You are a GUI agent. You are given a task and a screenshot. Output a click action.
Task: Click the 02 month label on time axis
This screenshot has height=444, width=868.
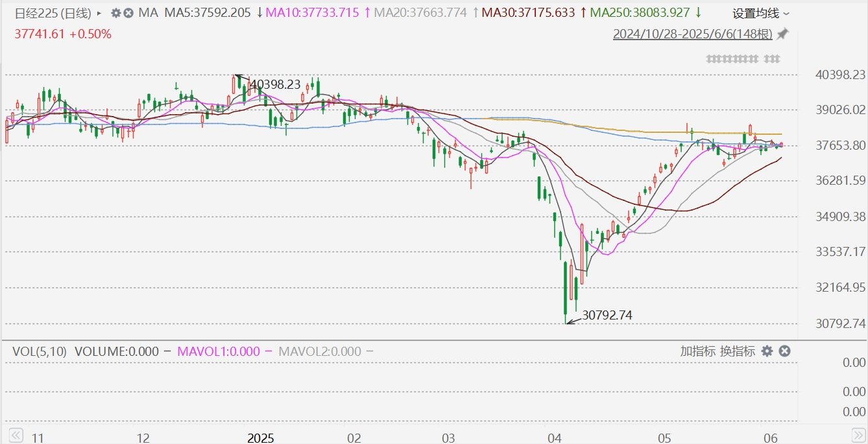(354, 438)
